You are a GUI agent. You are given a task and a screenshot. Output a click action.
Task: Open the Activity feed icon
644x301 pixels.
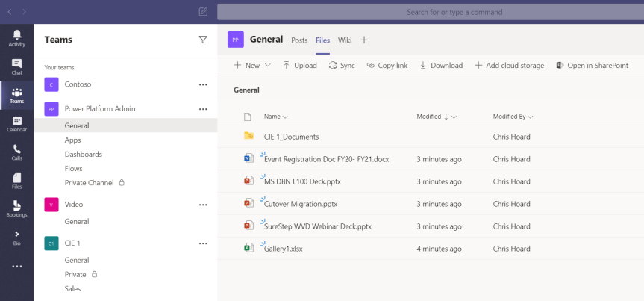(16, 39)
